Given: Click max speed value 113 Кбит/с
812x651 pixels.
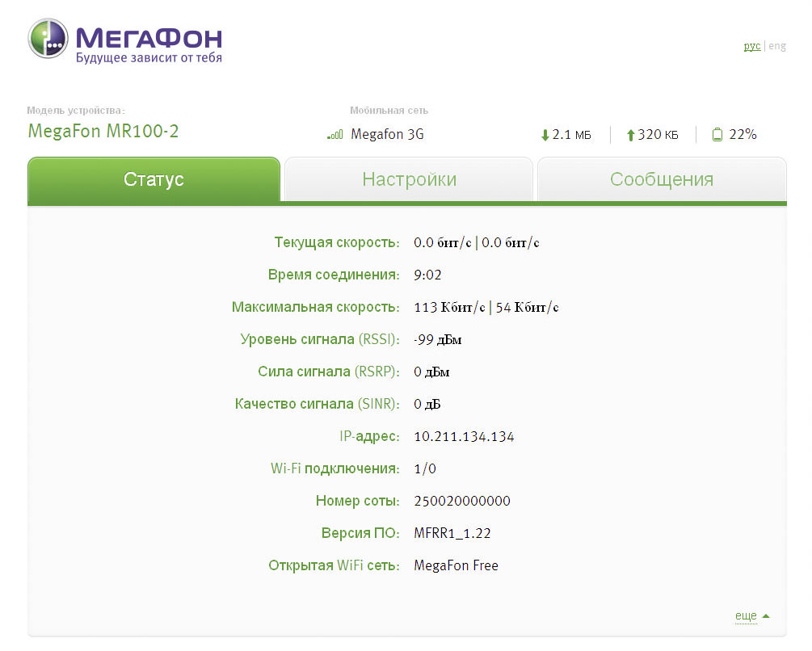Looking at the screenshot, I should [x=449, y=308].
